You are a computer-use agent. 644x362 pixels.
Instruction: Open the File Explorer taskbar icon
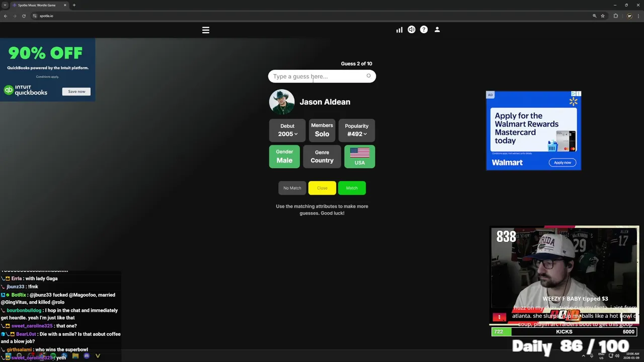(75, 356)
